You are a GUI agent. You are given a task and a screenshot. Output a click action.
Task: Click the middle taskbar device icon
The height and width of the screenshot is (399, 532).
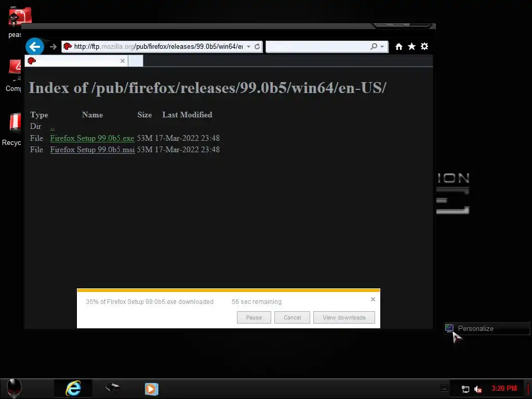pos(112,388)
